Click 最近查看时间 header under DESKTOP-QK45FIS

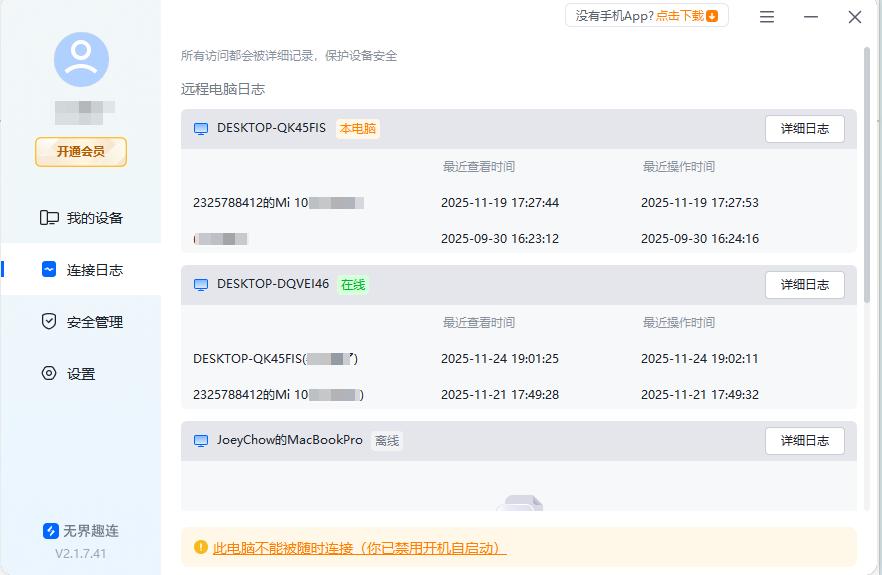click(479, 167)
